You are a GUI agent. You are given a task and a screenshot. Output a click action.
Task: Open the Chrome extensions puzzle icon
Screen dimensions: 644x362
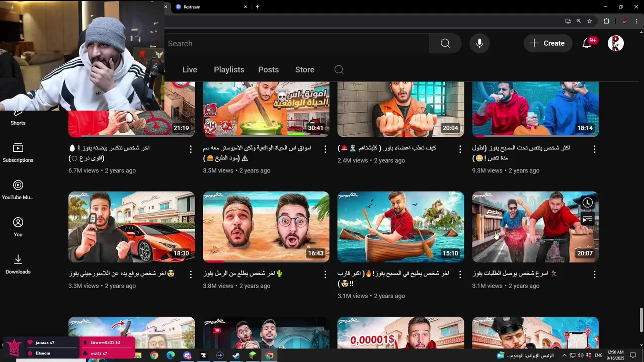point(606,21)
